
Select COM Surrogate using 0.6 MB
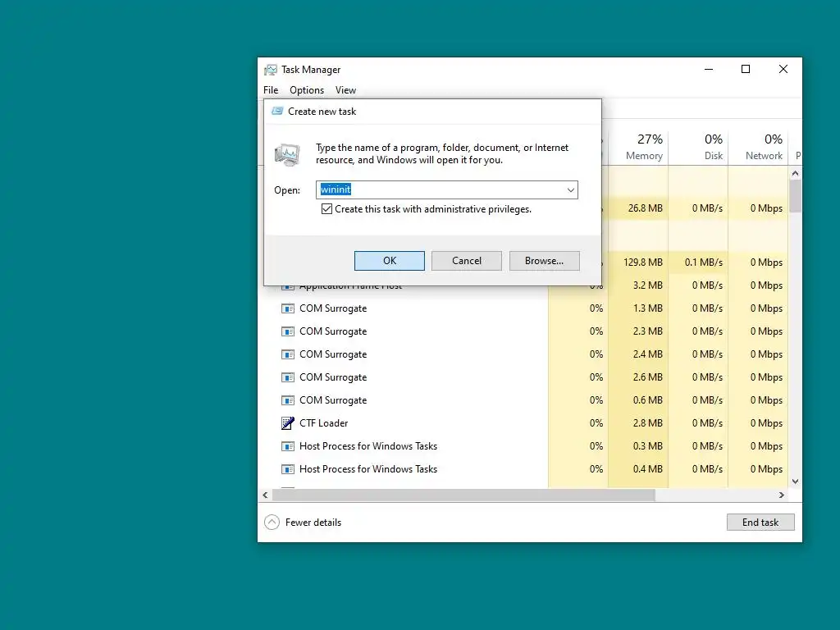[x=333, y=400]
